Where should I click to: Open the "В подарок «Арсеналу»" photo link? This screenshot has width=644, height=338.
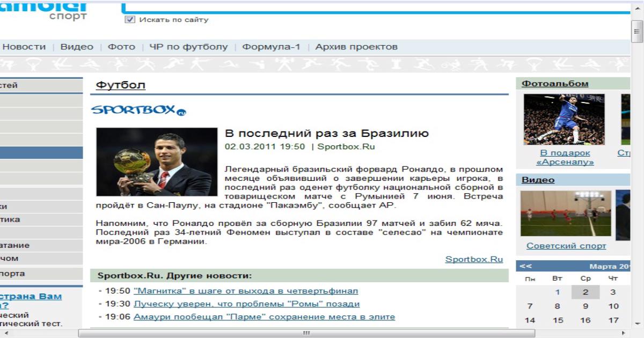[565, 157]
